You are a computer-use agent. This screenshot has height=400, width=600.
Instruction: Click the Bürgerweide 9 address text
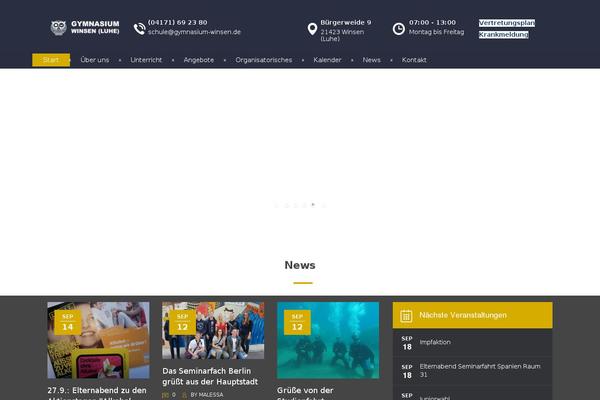coord(346,23)
